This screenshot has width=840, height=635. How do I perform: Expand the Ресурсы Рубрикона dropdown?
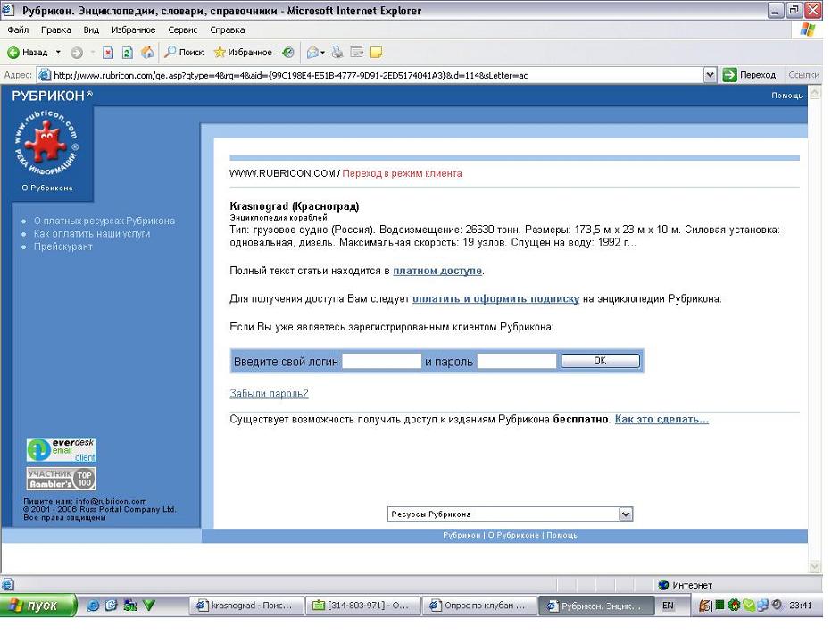tap(510, 514)
